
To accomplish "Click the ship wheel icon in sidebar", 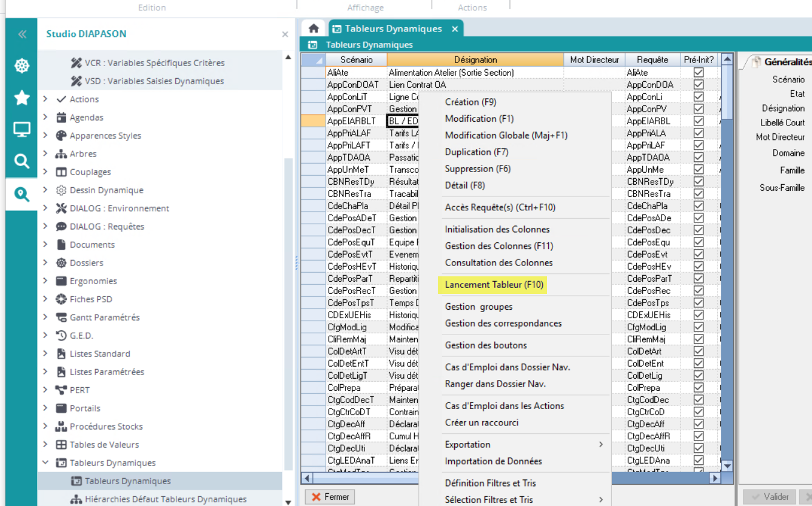I will [22, 66].
